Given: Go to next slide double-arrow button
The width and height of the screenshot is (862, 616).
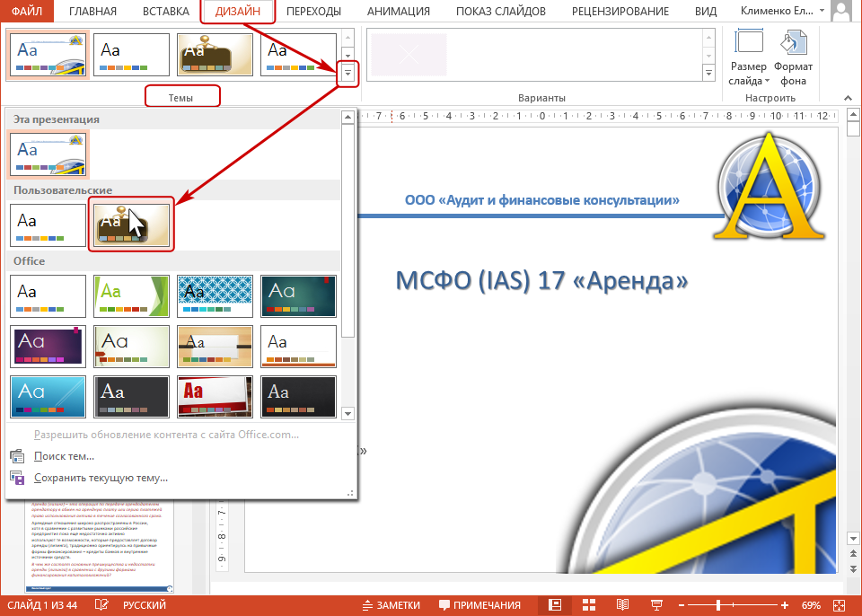Looking at the screenshot, I should 853,568.
